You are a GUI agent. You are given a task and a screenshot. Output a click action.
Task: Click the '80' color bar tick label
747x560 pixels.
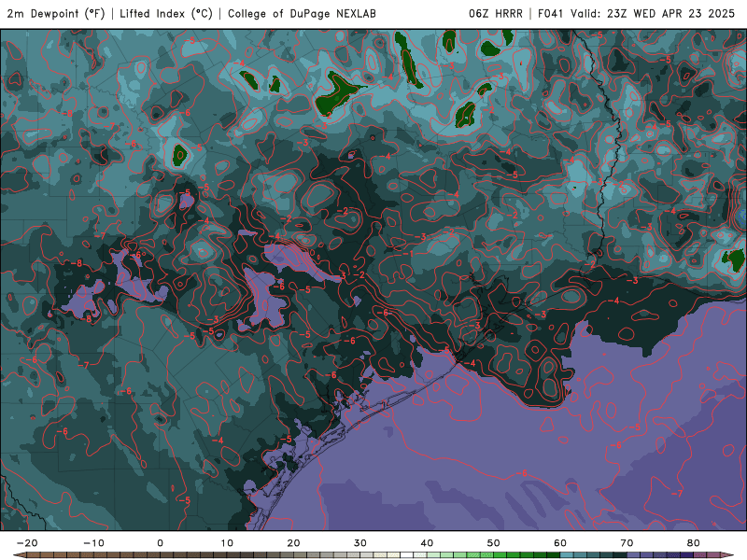(694, 543)
